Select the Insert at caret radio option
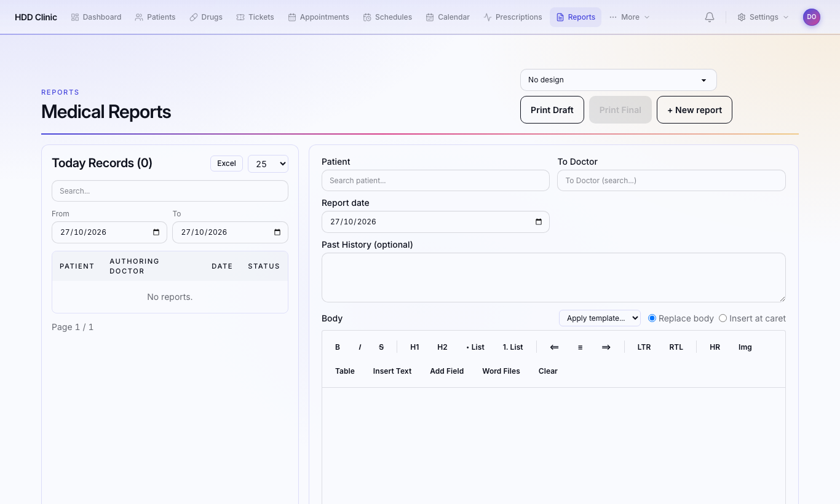This screenshot has height=504, width=840. 723,318
